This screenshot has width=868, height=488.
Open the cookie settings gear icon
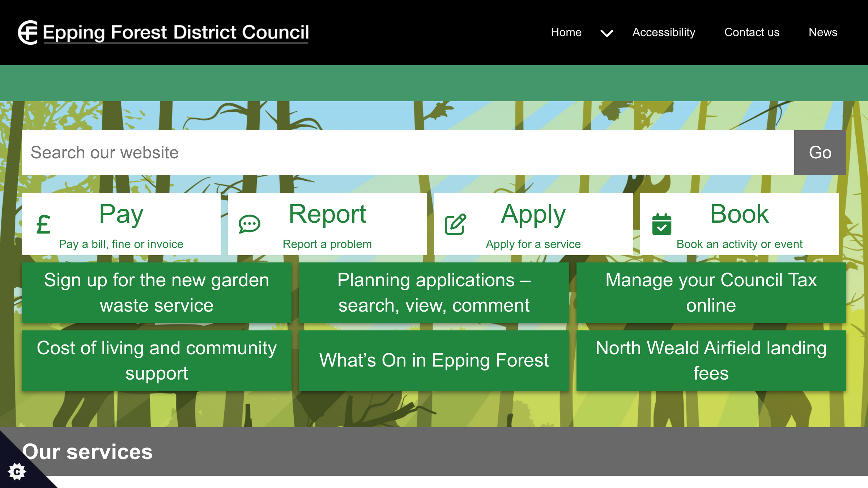coord(18,471)
